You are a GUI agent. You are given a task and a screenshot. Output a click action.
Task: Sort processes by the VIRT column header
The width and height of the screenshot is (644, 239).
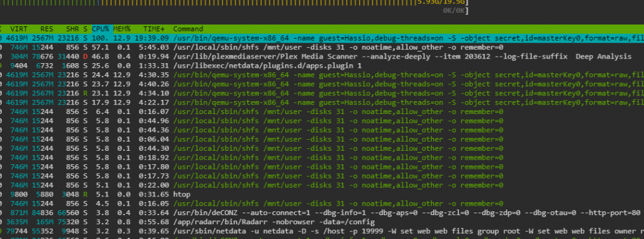(19, 29)
